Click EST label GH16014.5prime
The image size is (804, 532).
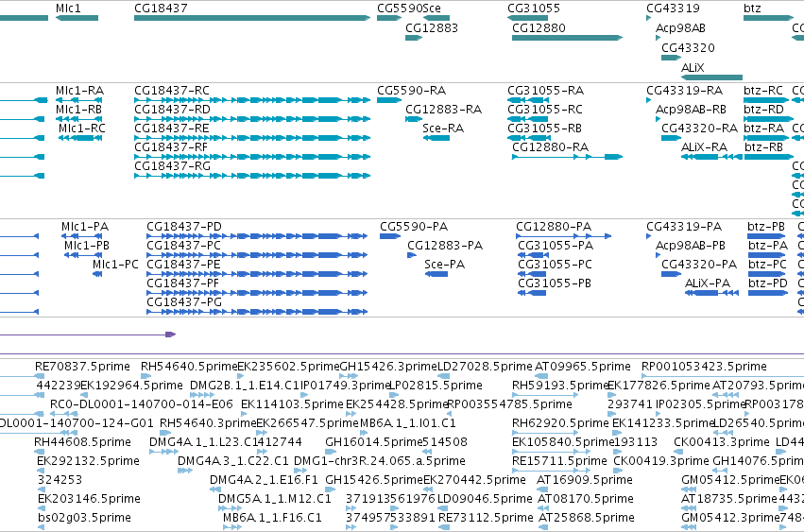(374, 442)
